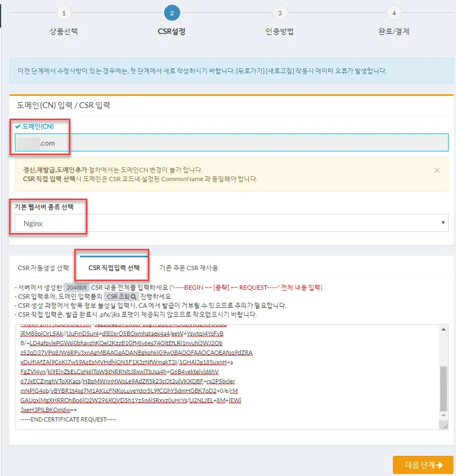The width and height of the screenshot is (456, 476).
Task: Click the CSR textarea scrollbar up arrow
Action: click(444, 329)
